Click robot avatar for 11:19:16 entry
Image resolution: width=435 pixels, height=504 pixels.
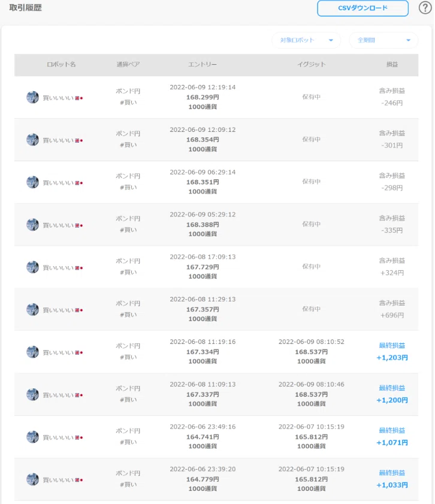click(x=32, y=352)
